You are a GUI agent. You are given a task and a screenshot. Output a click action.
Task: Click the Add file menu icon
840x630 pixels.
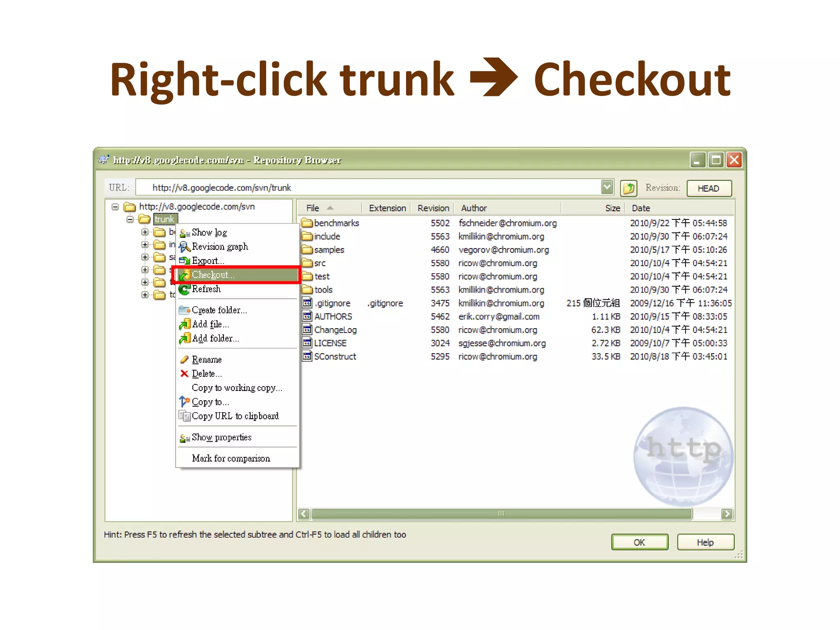coord(185,324)
